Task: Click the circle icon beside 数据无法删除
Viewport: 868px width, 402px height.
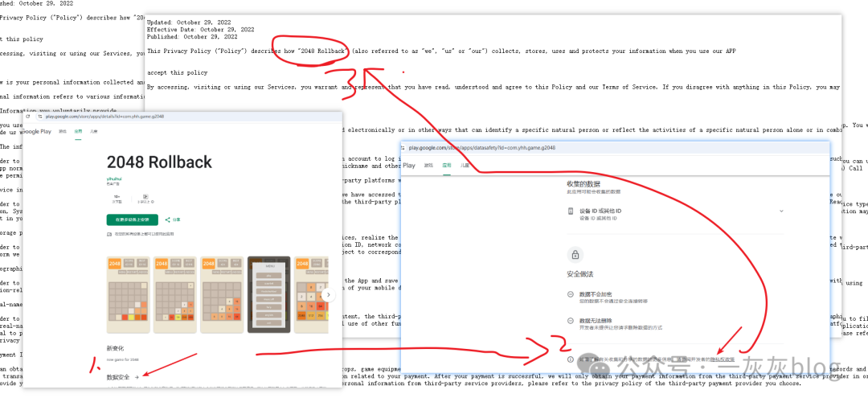Action: (x=570, y=321)
